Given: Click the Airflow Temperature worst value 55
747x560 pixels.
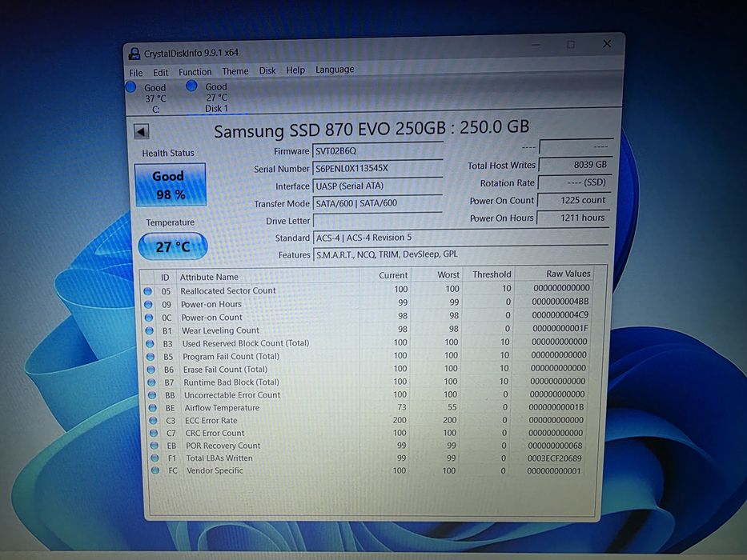Looking at the screenshot, I should pos(452,407).
